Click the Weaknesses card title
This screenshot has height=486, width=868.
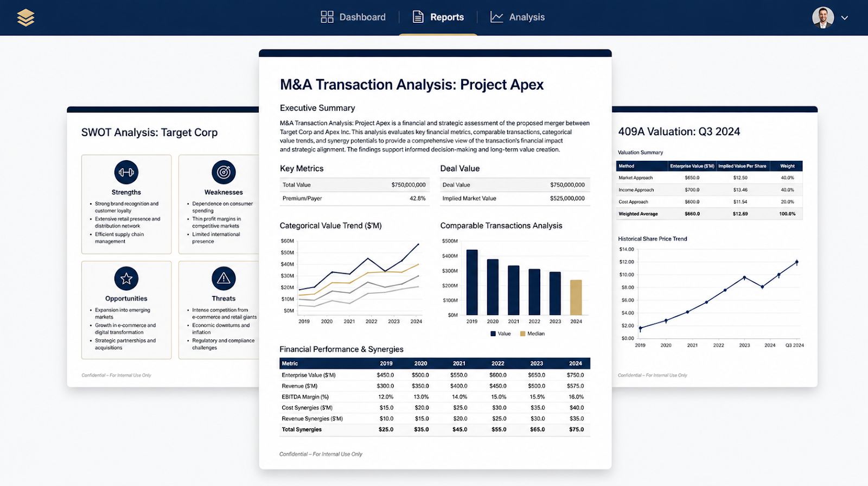[x=224, y=192]
